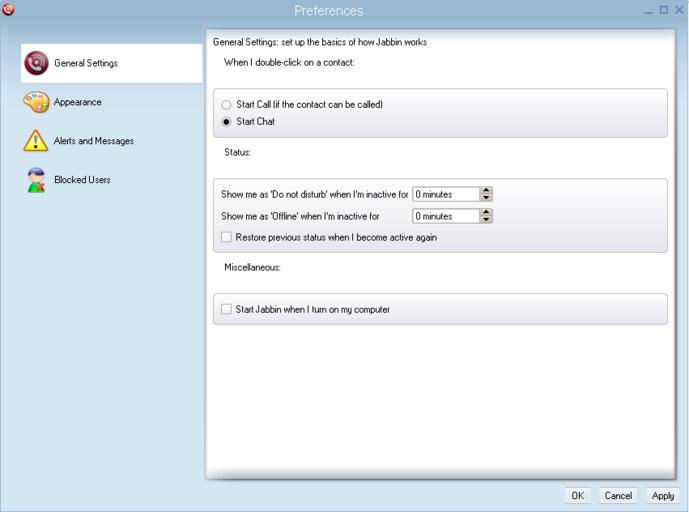This screenshot has width=689, height=512.
Task: Click the 'Offline' minutes input field
Action: (x=445, y=216)
